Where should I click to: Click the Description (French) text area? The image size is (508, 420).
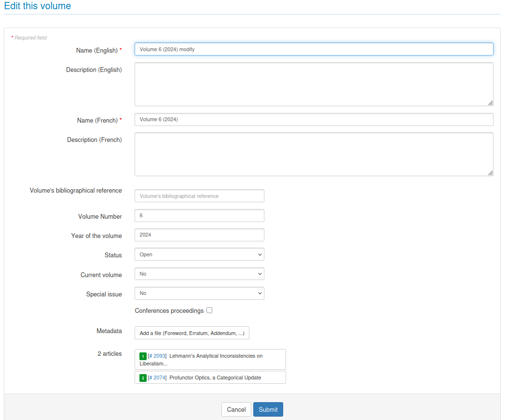click(314, 154)
